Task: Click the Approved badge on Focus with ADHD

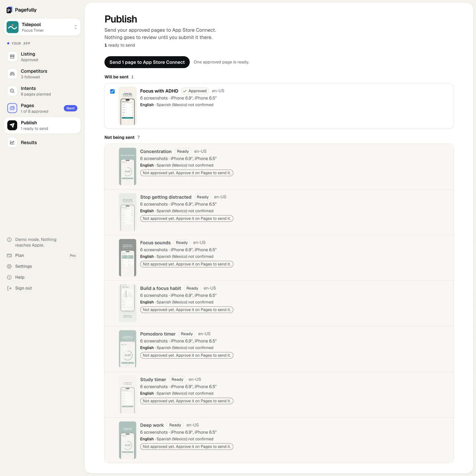Action: [x=195, y=91]
